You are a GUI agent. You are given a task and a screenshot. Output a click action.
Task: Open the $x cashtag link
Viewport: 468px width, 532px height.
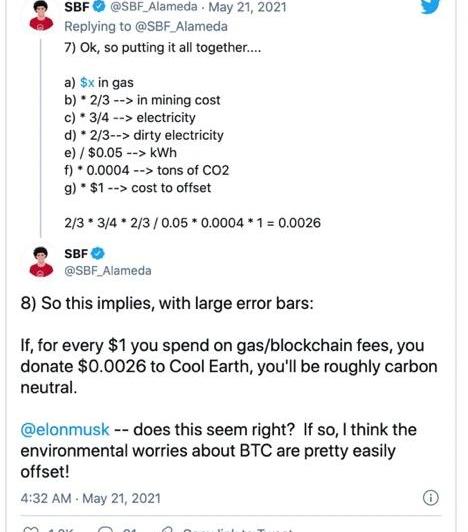87,82
